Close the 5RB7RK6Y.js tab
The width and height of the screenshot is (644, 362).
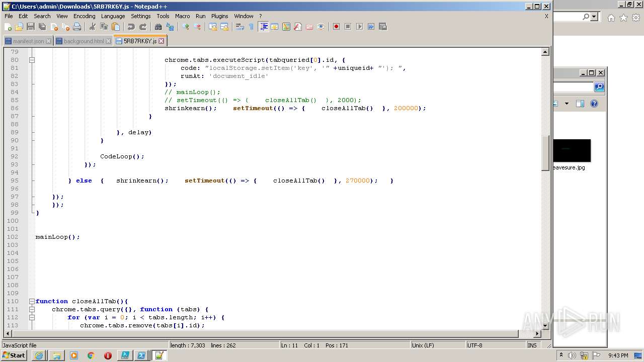161,41
